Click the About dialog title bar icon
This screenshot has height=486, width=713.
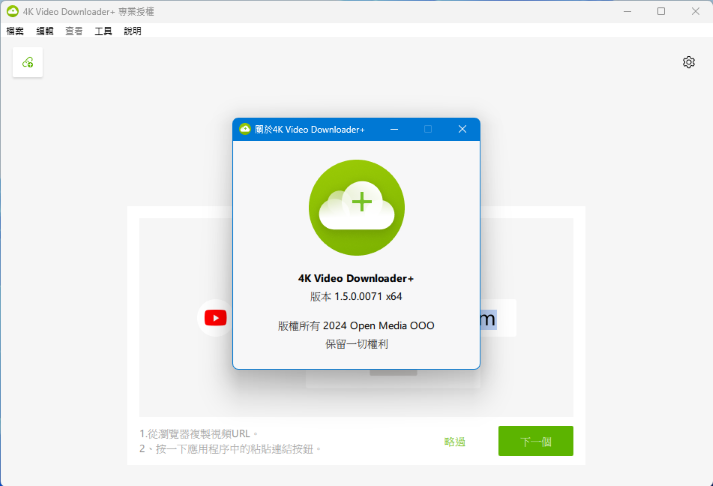coord(245,129)
